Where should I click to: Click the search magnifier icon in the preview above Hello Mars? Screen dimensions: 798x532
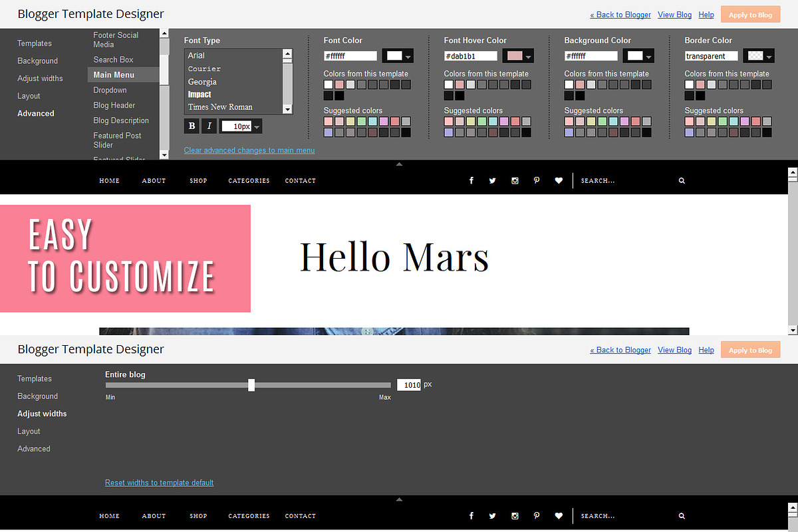(682, 180)
